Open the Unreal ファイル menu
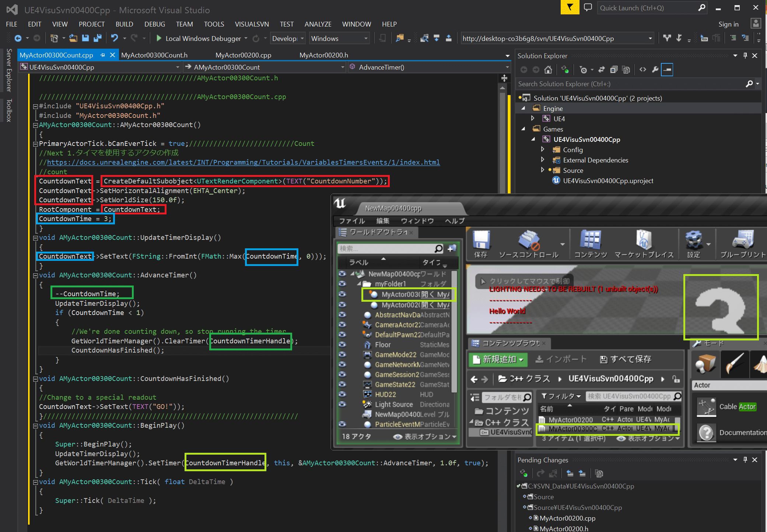 coord(352,221)
